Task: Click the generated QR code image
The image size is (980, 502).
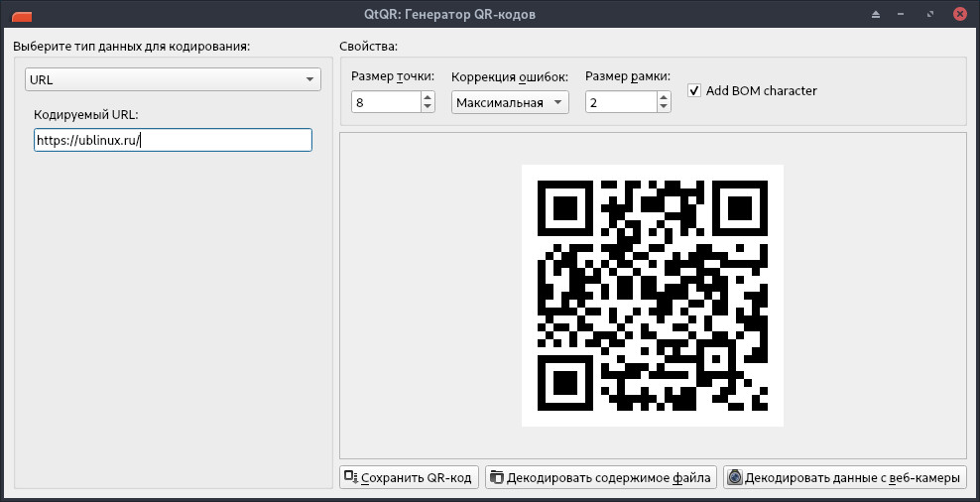Action: (x=653, y=296)
